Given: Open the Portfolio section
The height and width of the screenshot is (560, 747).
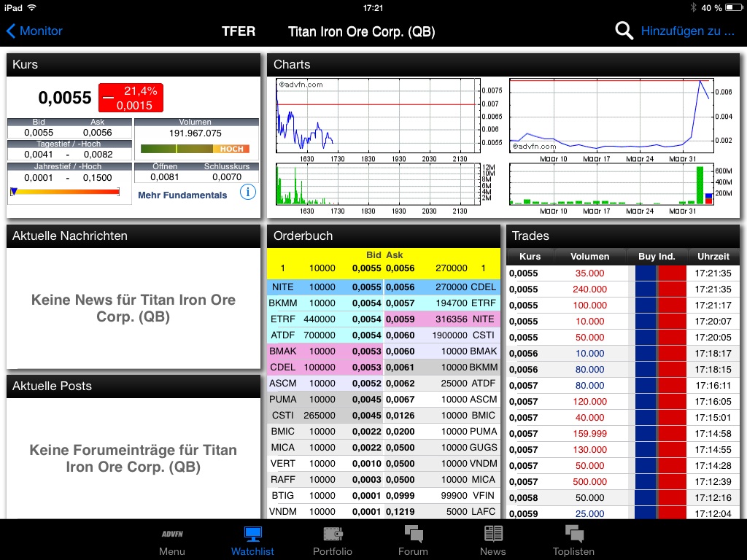Looking at the screenshot, I should tap(333, 540).
